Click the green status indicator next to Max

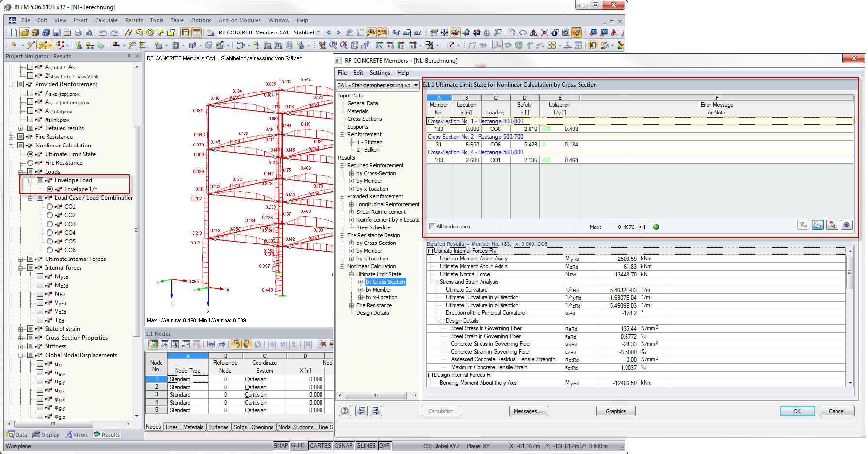[656, 227]
